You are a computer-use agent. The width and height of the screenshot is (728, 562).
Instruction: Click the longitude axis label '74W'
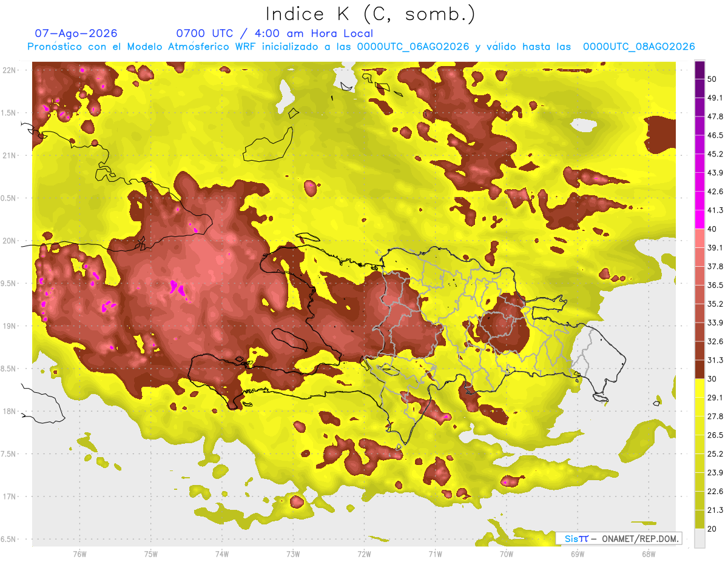point(222,554)
